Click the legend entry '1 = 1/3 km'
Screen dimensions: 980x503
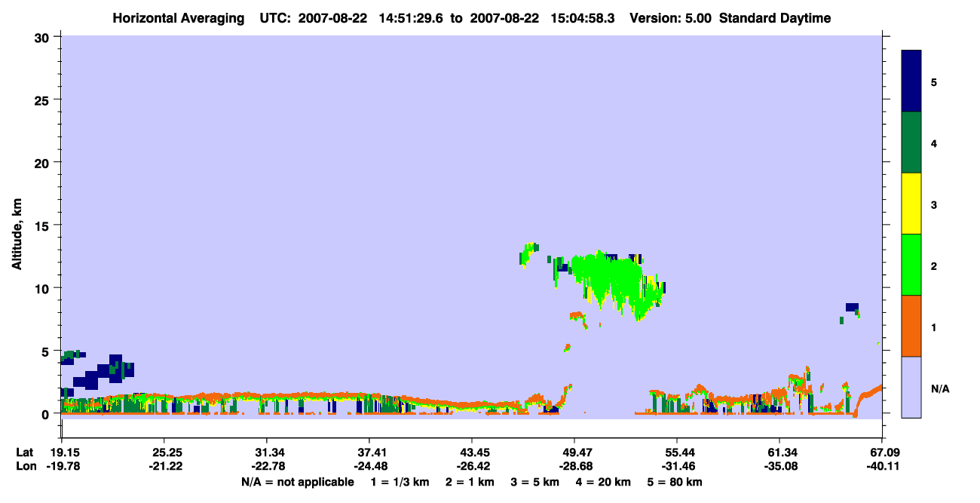400,482
